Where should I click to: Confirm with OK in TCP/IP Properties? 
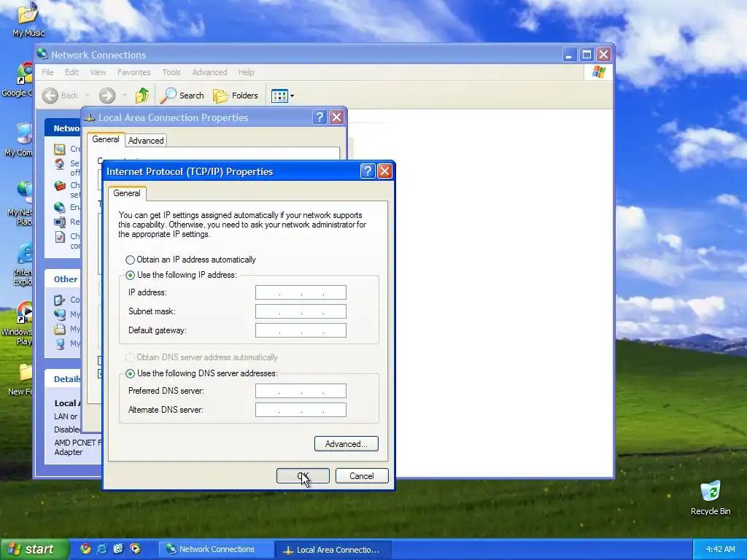click(303, 475)
